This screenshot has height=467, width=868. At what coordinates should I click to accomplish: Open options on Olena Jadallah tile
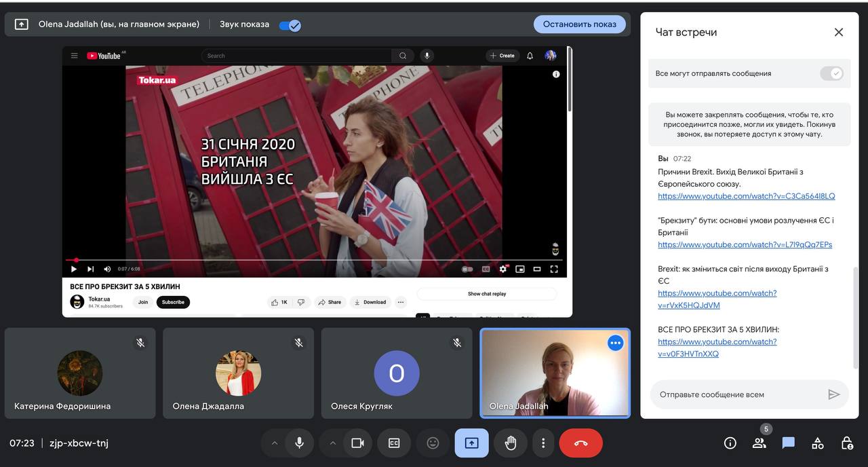click(x=616, y=343)
